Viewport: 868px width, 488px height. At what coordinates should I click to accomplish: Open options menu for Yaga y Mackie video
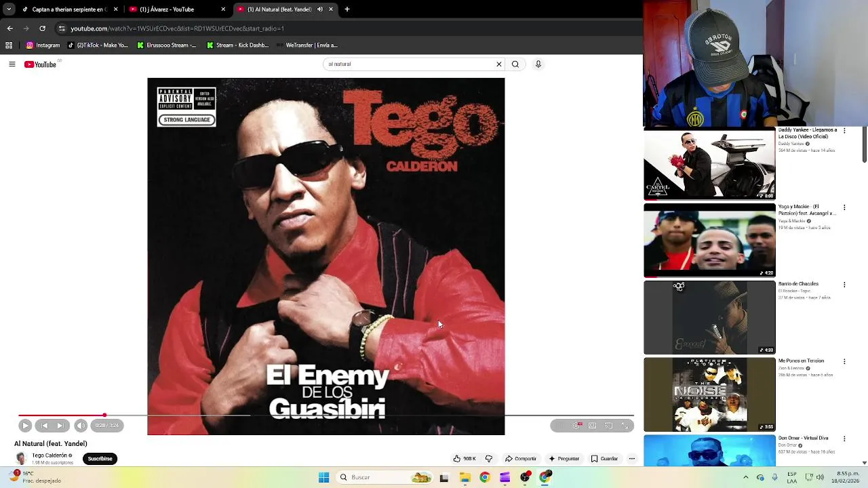[844, 207]
